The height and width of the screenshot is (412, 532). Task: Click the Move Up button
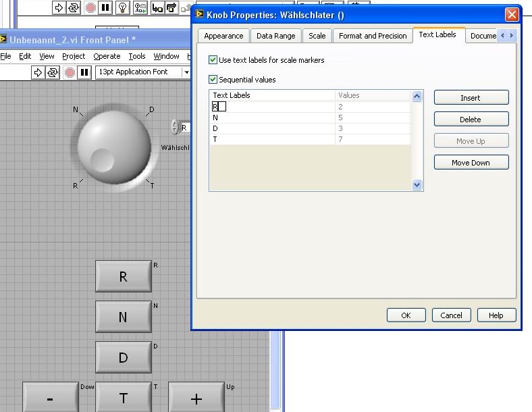[471, 141]
